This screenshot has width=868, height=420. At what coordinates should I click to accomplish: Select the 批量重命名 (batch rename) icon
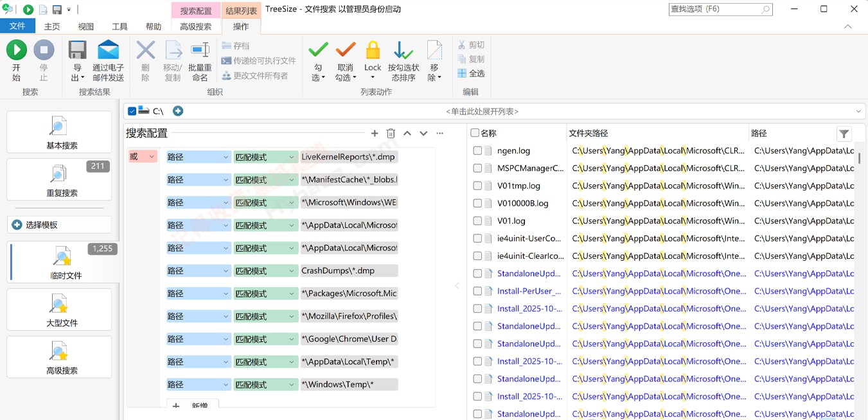200,49
